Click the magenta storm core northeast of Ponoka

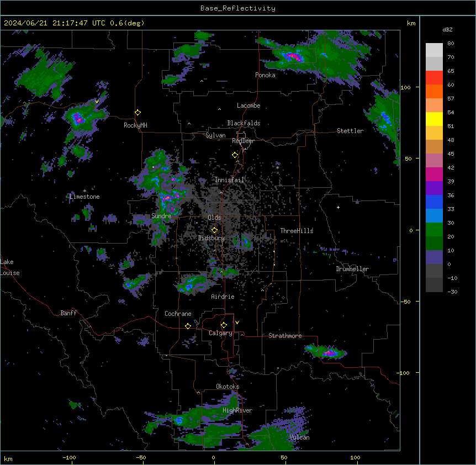pos(293,56)
